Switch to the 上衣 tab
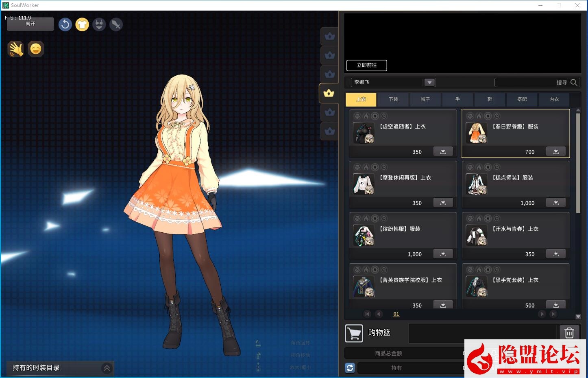The height and width of the screenshot is (378, 588). click(x=361, y=99)
